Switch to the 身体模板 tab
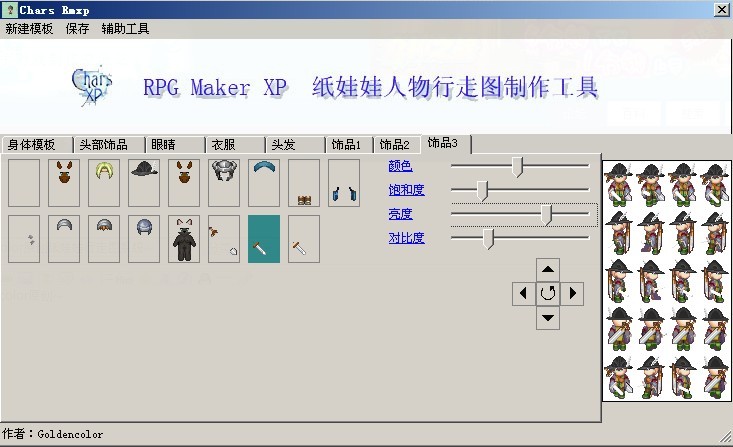Screen dimensions: 733x447 [37, 145]
